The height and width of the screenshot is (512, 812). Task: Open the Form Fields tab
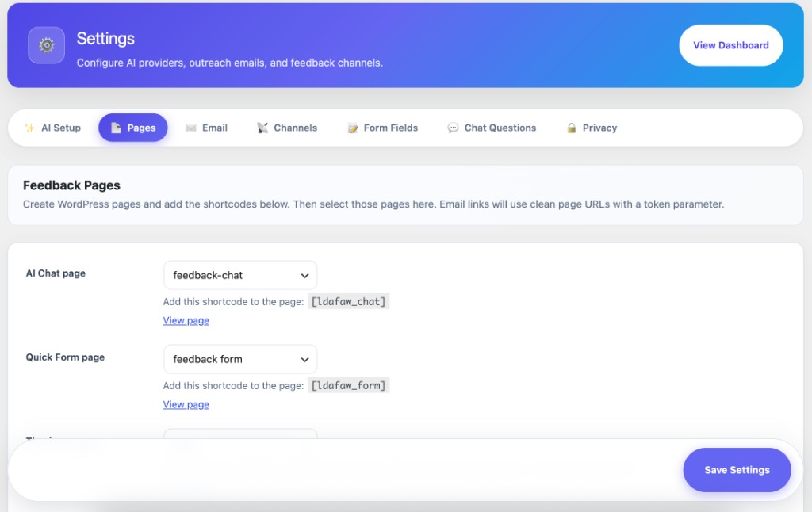383,128
